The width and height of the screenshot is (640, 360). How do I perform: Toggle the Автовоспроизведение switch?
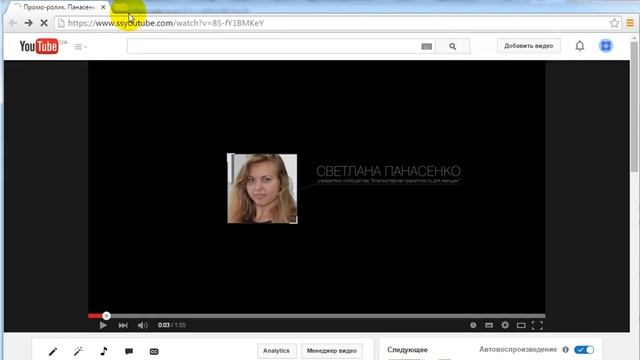[584, 350]
